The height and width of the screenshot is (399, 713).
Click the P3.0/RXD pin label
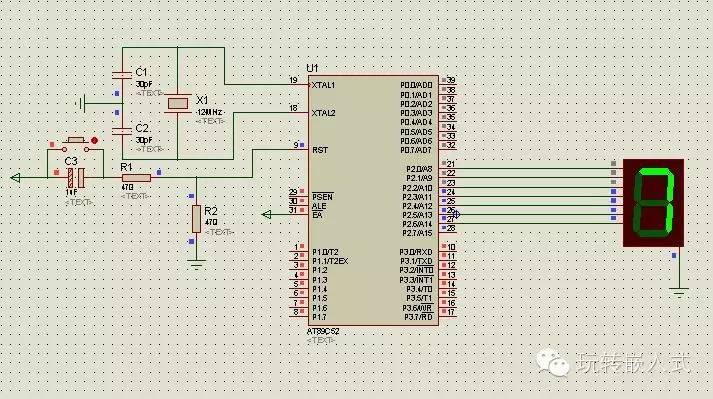416,252
